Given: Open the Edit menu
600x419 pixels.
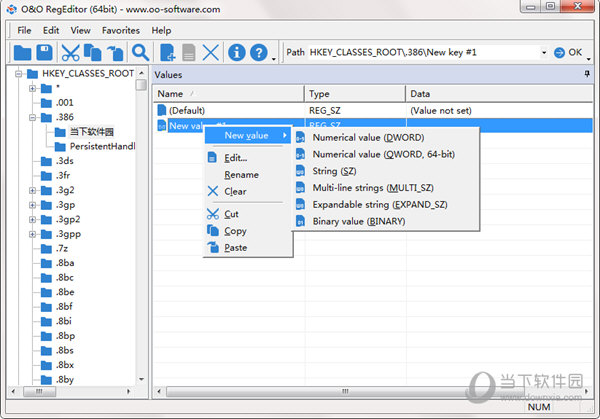Looking at the screenshot, I should point(51,30).
